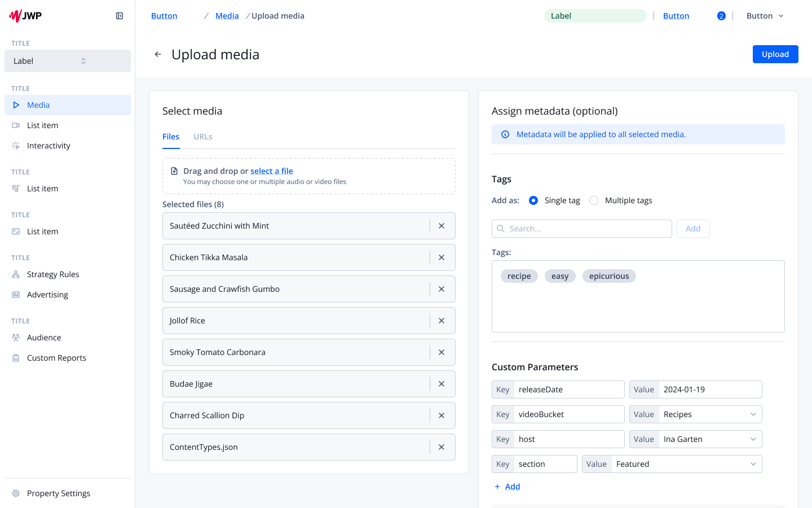The height and width of the screenshot is (508, 812).
Task: Select the Multiple tags radio option
Action: [594, 200]
